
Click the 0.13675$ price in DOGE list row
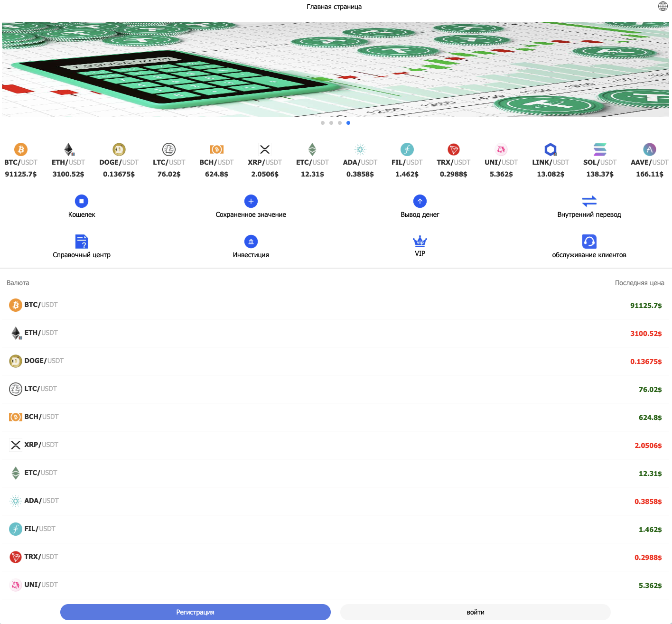click(646, 362)
